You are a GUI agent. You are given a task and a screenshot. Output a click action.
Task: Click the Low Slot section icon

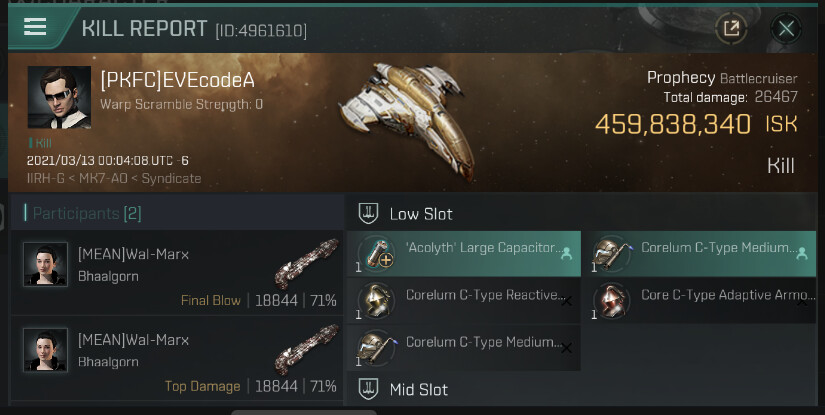coord(367,213)
